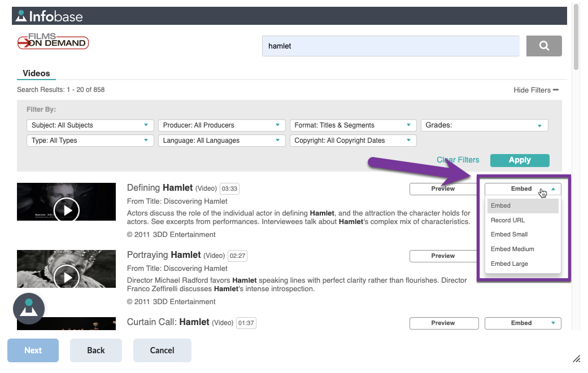This screenshot has width=588, height=373.
Task: Click the search magnifier icon
Action: pos(543,46)
